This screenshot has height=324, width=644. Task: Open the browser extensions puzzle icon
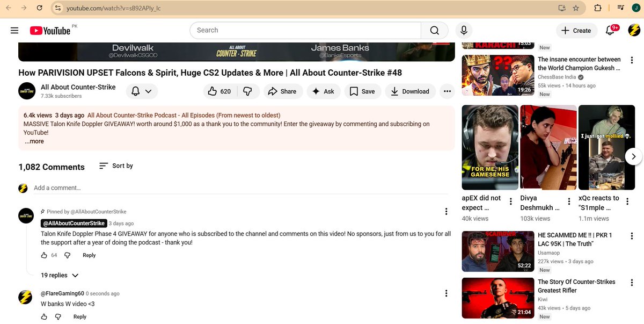point(597,8)
